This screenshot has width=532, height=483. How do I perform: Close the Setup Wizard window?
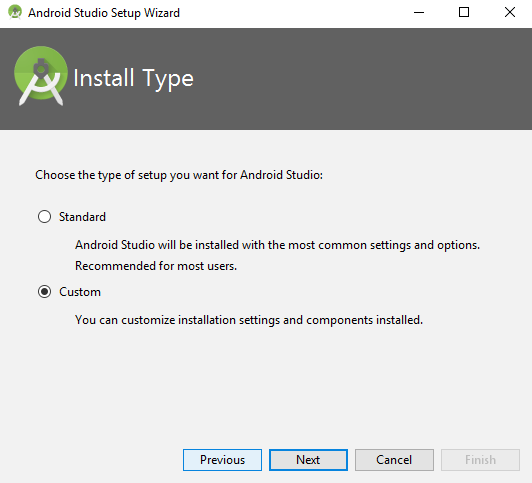tap(510, 13)
